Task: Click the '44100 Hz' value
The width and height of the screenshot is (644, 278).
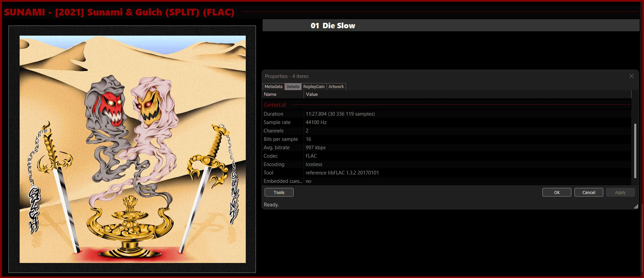Action: tap(316, 122)
